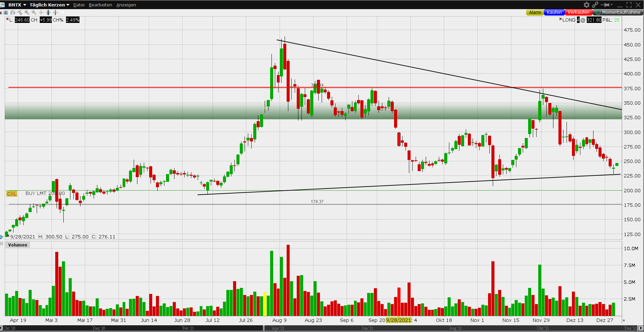Screen dimensions: 644x332
Task: Click the bar chart type icon
Action: (13, 12)
